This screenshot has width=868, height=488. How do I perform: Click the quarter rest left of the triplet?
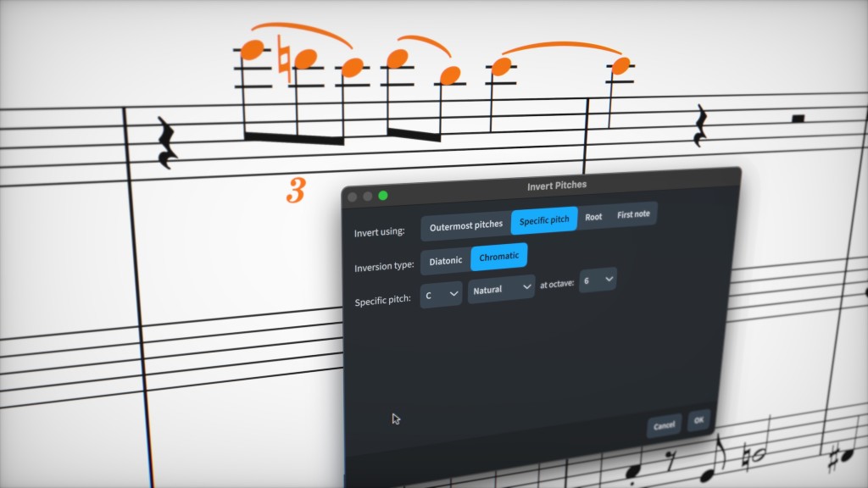168,142
